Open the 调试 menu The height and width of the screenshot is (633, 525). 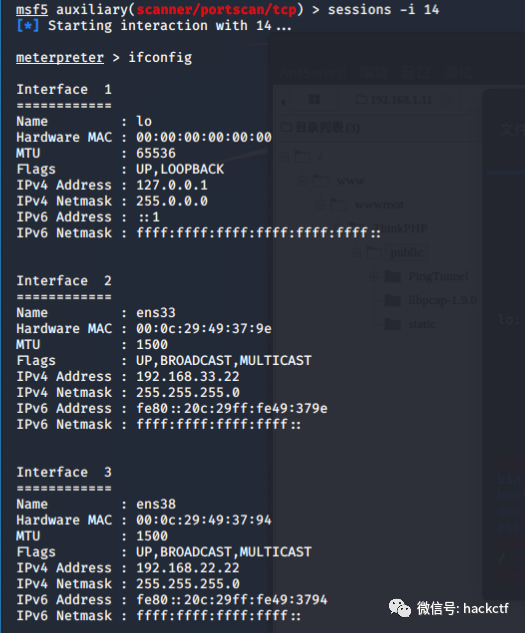pyautogui.click(x=457, y=72)
